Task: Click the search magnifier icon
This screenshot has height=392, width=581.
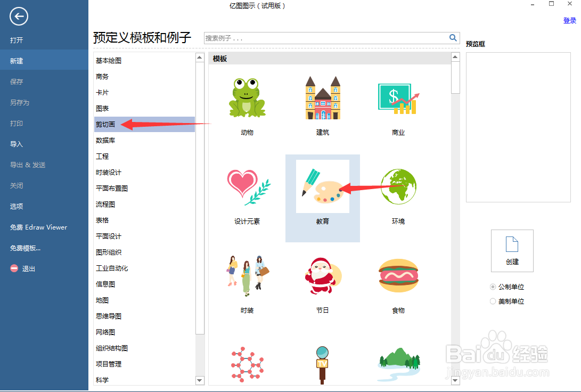Action: click(453, 38)
